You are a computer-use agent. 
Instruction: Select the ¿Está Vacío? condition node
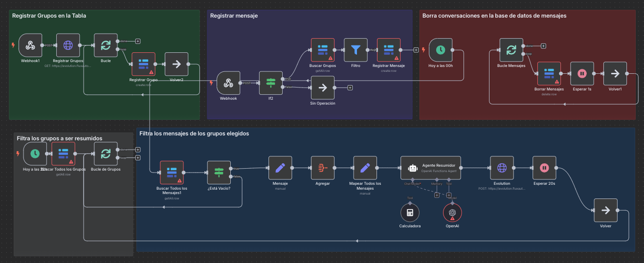pos(219,173)
